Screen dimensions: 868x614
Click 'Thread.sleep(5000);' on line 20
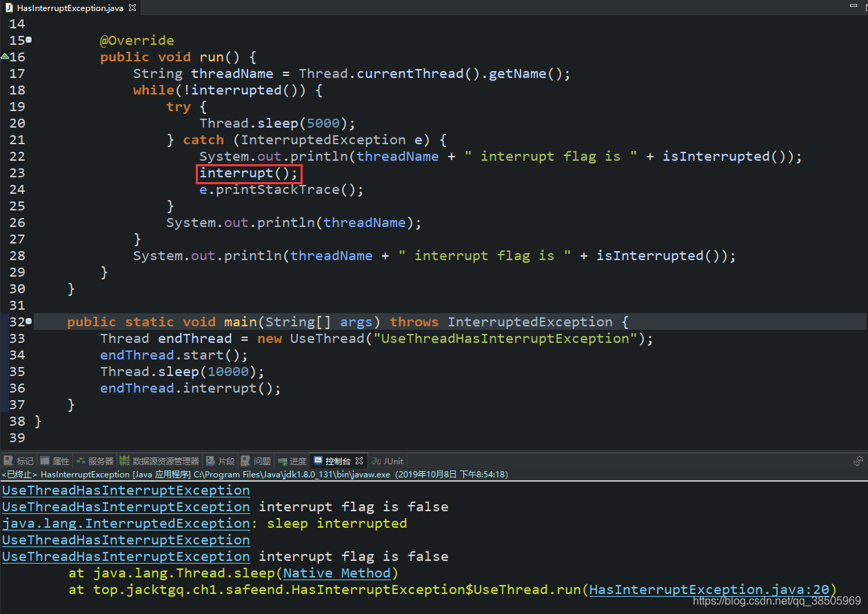(x=277, y=123)
